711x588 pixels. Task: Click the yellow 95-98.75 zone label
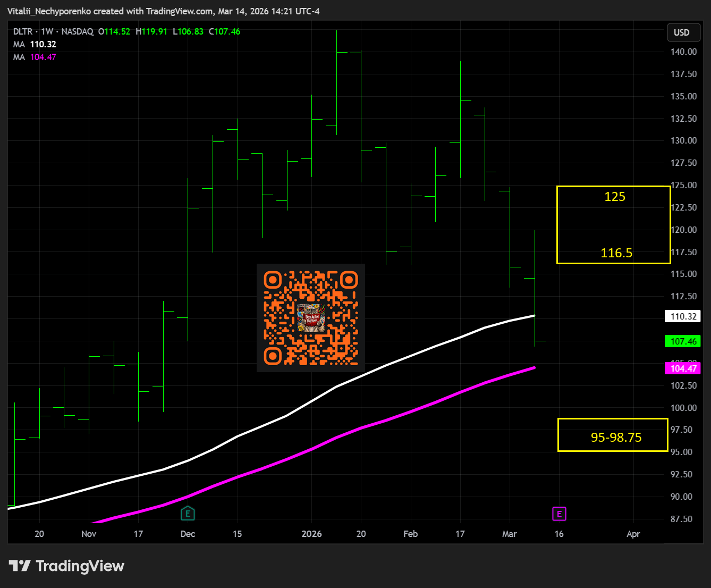coord(616,437)
